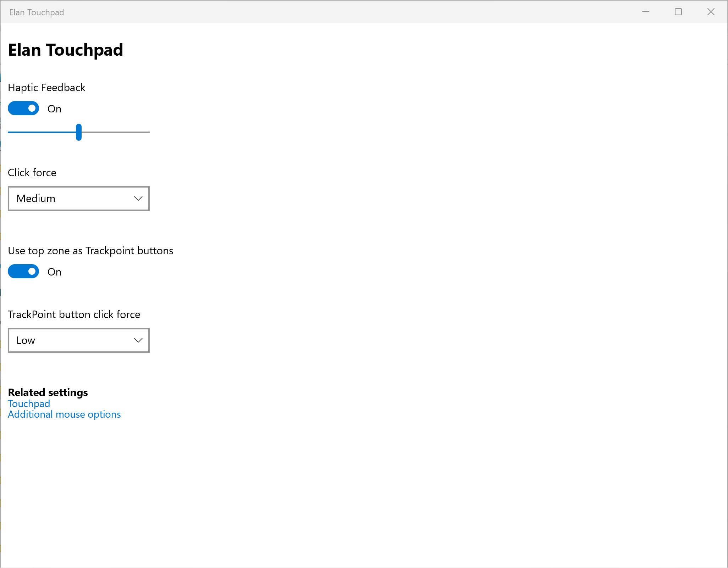This screenshot has width=728, height=568.
Task: Open the Click force dropdown
Action: (x=78, y=199)
